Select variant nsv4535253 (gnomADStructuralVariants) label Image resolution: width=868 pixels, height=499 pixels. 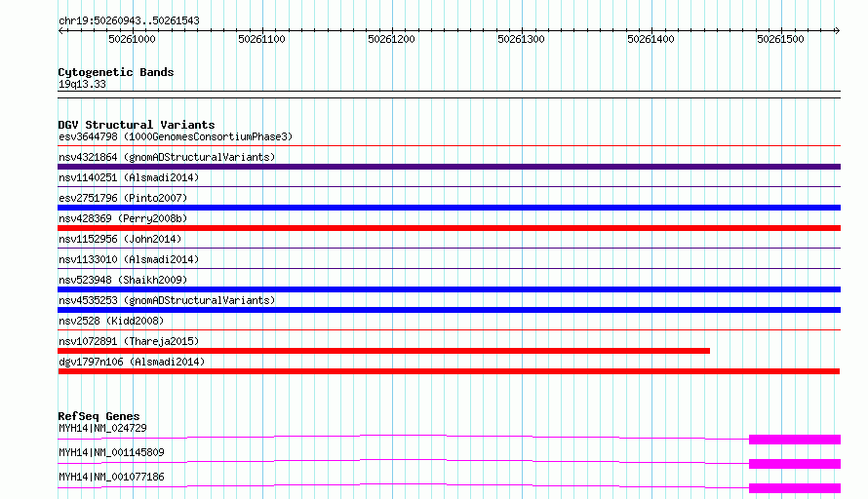[x=167, y=300]
